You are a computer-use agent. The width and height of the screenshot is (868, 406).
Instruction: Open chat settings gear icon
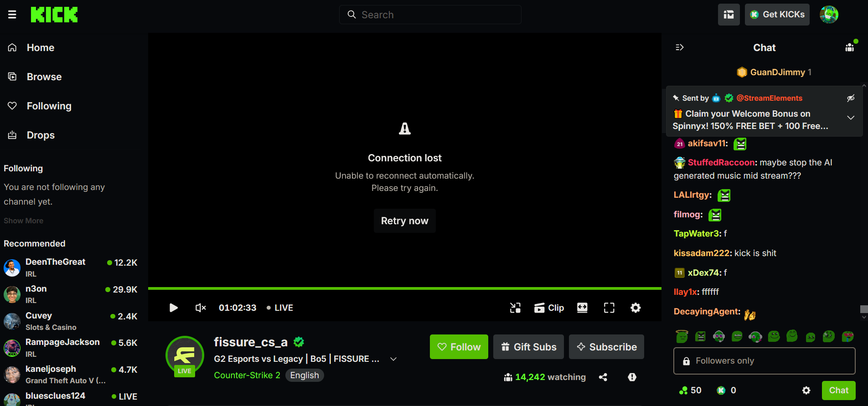(806, 391)
